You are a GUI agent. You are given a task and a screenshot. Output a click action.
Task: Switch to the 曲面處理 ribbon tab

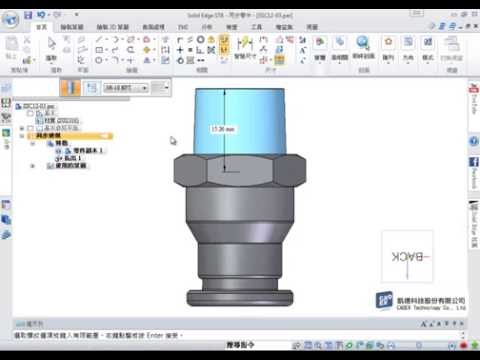pyautogui.click(x=154, y=27)
